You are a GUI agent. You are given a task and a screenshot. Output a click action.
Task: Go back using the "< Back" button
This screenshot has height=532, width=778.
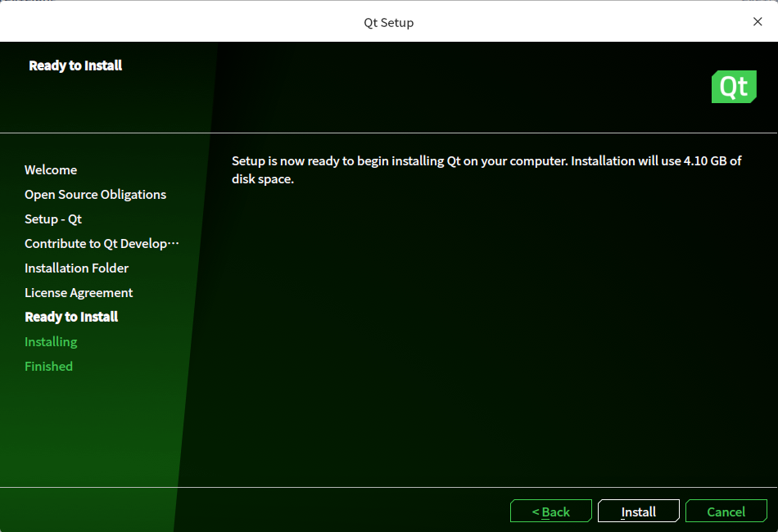pos(550,511)
